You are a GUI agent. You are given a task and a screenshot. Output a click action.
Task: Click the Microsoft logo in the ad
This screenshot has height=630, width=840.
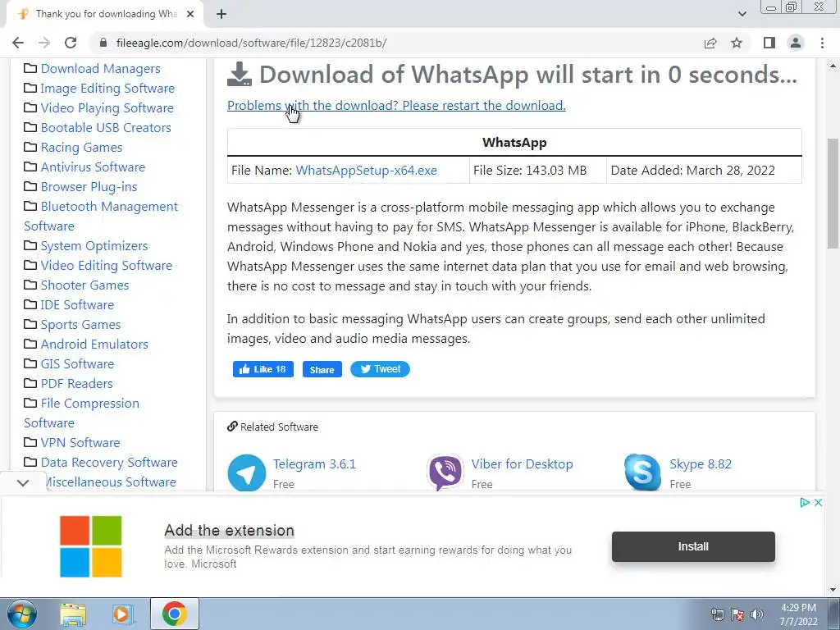click(90, 546)
